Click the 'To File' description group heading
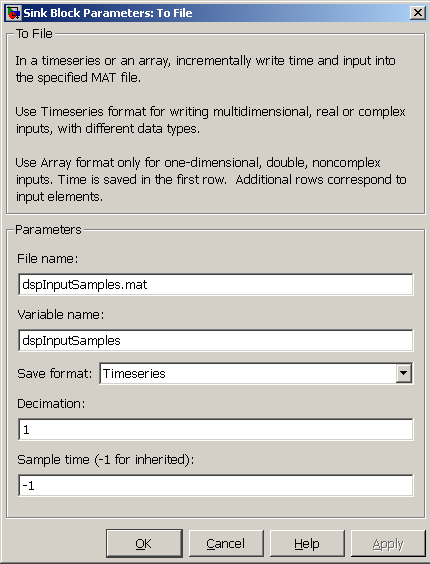 pyautogui.click(x=34, y=34)
